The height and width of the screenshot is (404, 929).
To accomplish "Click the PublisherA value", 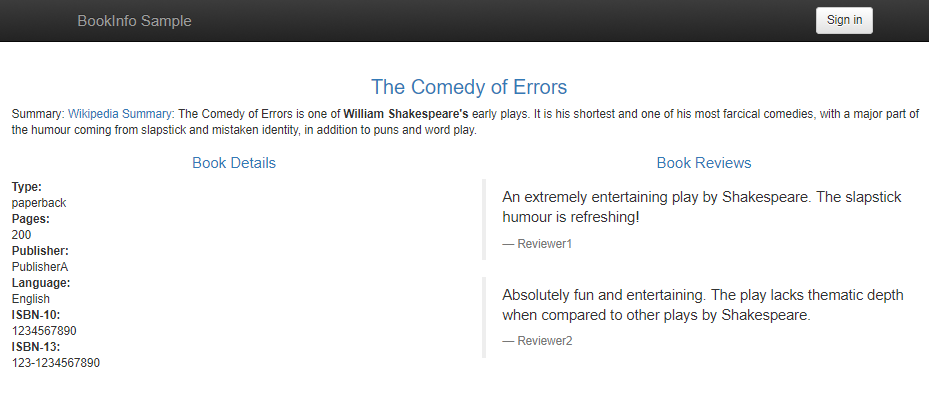I will click(x=40, y=267).
